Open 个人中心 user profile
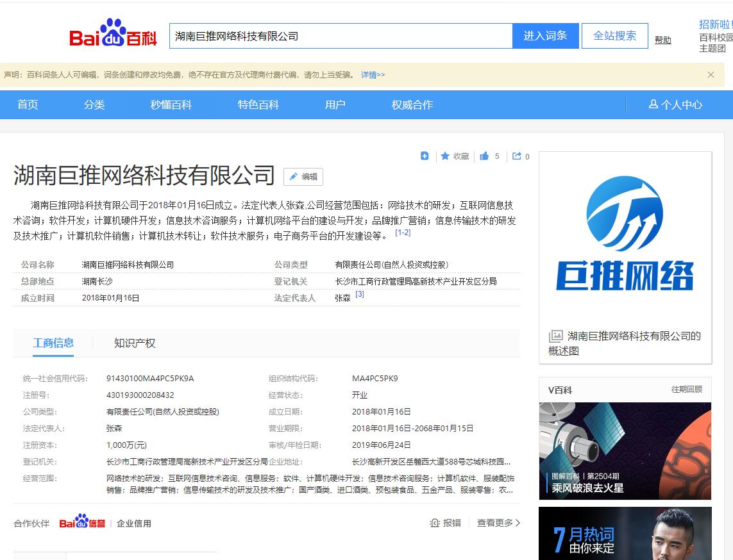 [675, 104]
